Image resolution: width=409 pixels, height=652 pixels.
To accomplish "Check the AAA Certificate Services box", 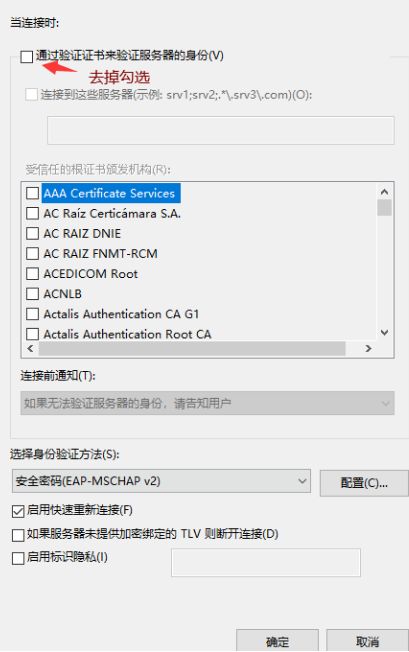I will coord(32,193).
